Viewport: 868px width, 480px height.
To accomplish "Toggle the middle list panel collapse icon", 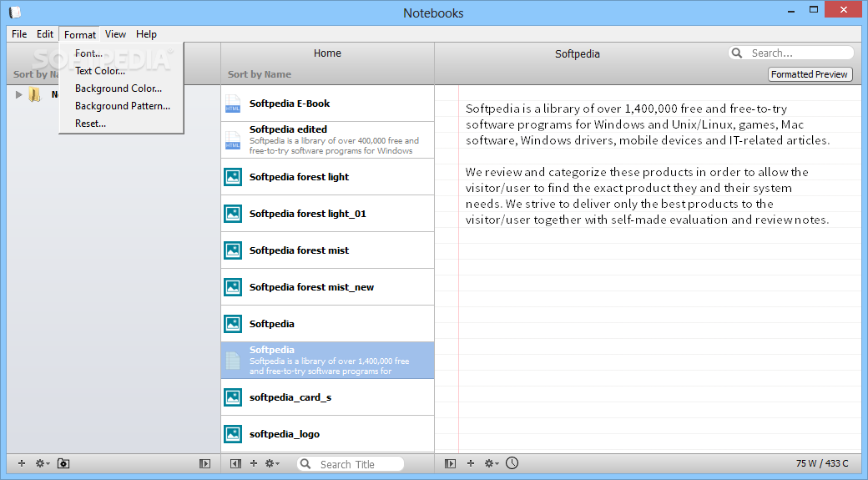I will pyautogui.click(x=235, y=464).
